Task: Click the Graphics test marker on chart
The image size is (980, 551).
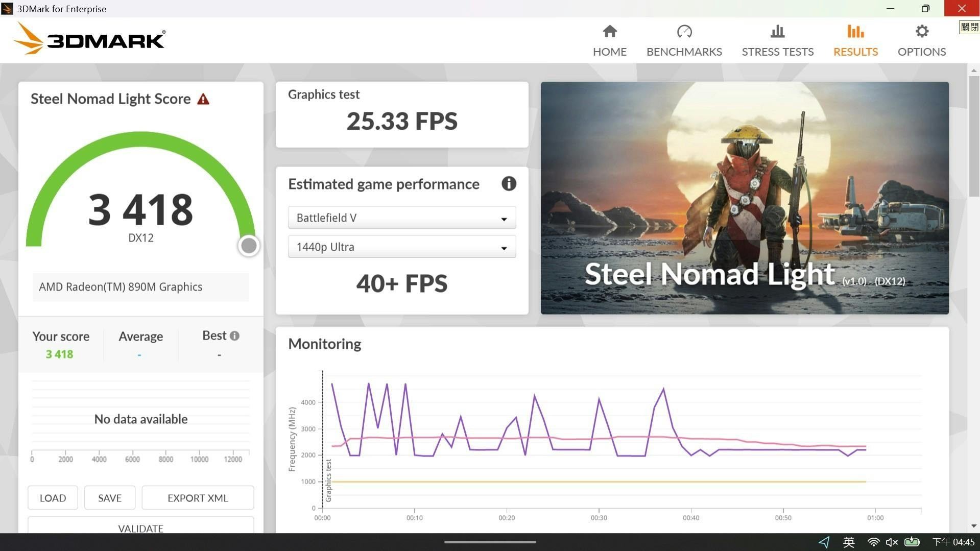Action: [x=328, y=481]
